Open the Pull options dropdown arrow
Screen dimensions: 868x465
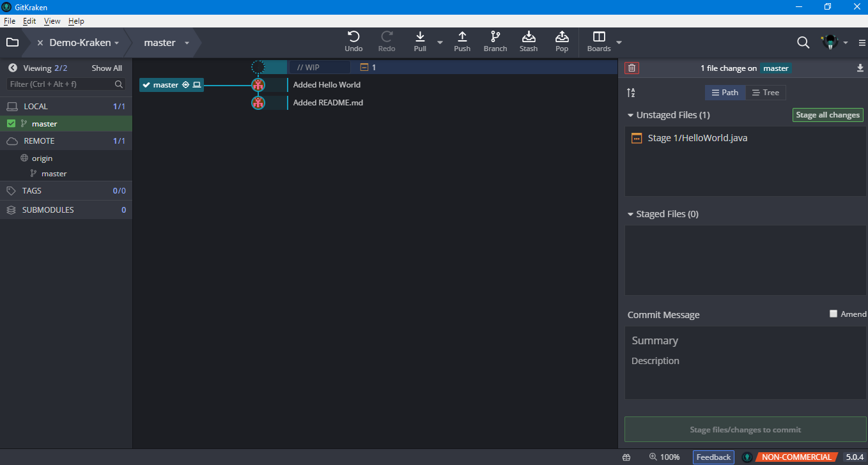440,43
